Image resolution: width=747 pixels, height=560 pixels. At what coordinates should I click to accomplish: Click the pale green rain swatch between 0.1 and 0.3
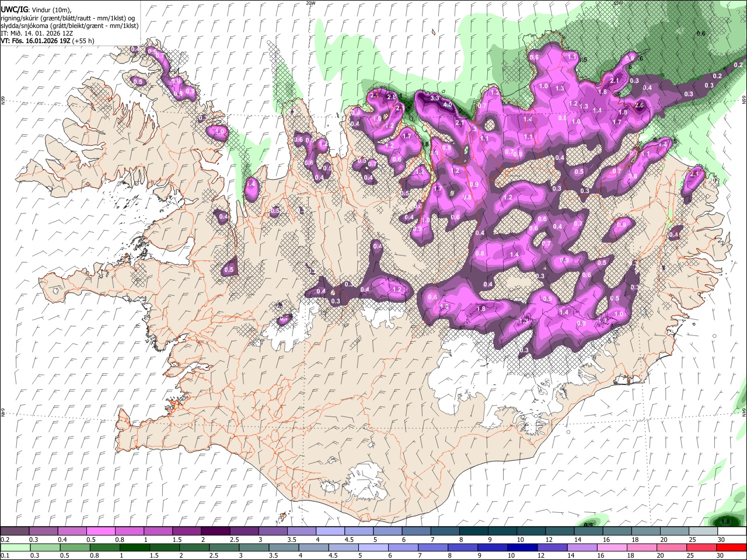click(x=15, y=547)
